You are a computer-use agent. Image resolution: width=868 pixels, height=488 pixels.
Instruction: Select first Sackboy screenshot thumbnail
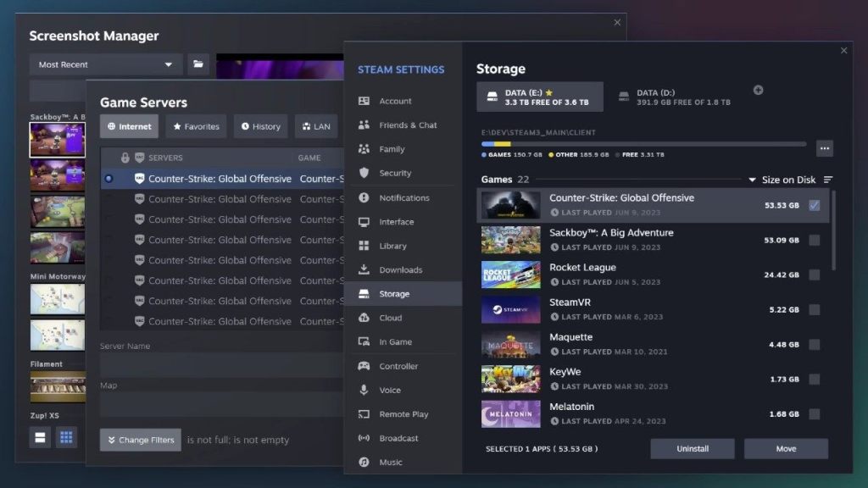pos(57,140)
